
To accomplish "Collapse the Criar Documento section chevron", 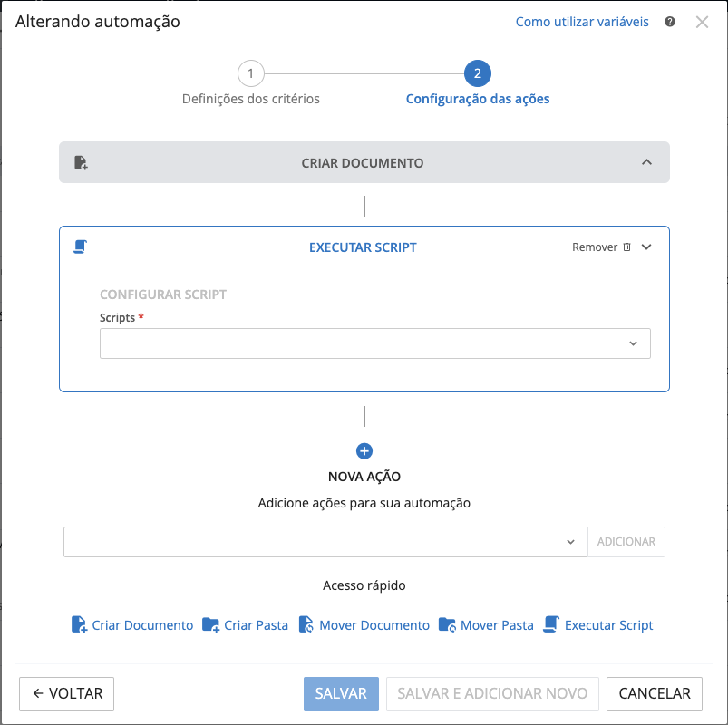I will point(646,163).
